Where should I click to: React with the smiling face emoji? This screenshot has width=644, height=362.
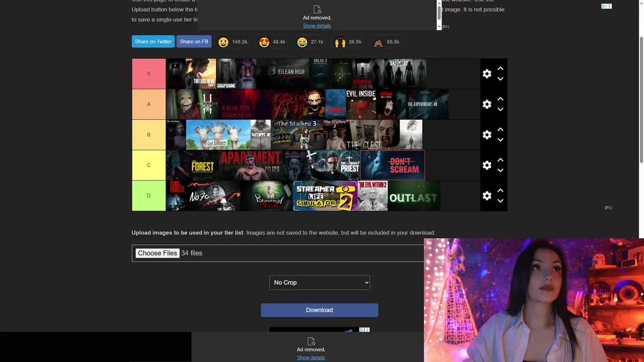[x=223, y=42]
